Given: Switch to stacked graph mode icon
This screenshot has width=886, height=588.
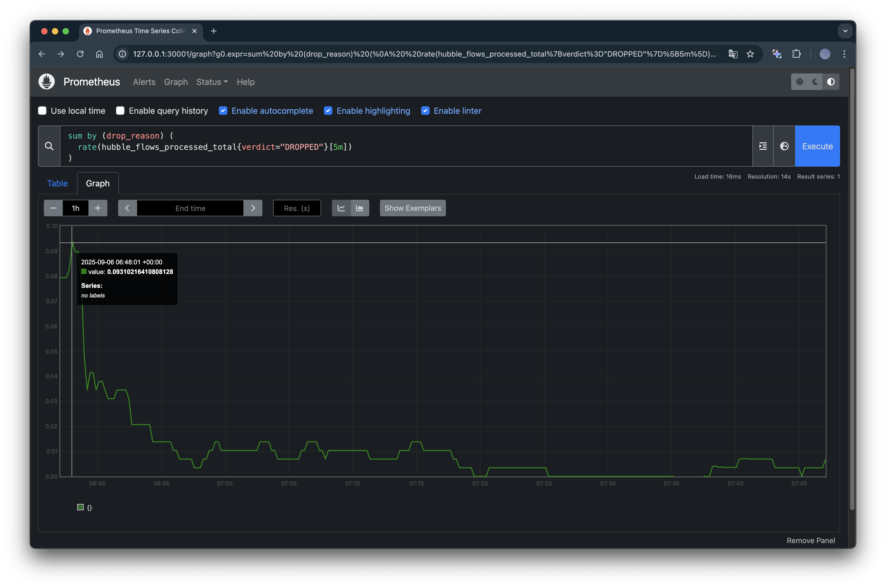Looking at the screenshot, I should (x=360, y=208).
